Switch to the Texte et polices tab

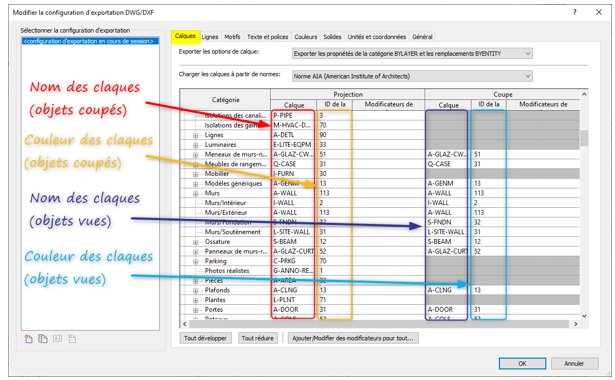(267, 37)
